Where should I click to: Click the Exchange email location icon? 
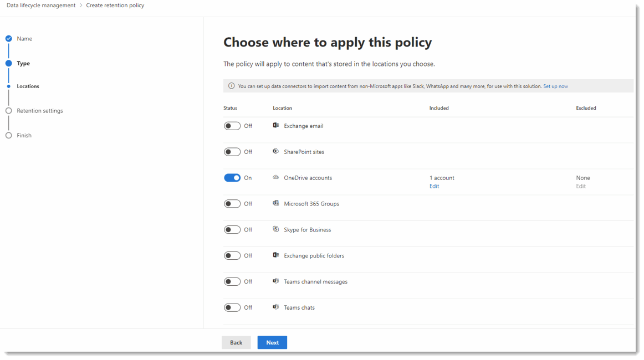276,125
